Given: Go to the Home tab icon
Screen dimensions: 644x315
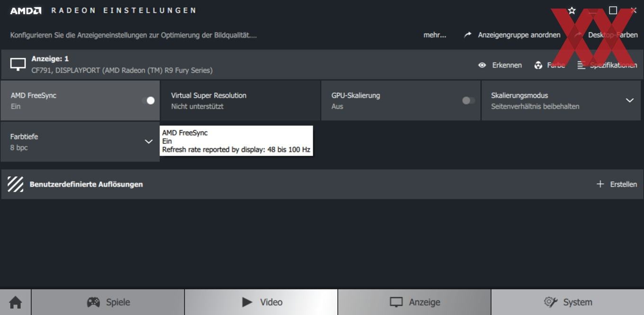Looking at the screenshot, I should pyautogui.click(x=15, y=302).
